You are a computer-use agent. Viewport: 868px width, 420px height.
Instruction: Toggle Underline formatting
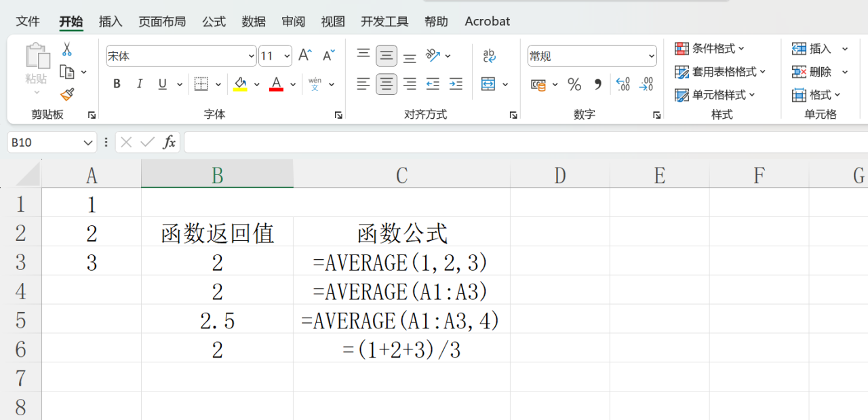coord(162,84)
